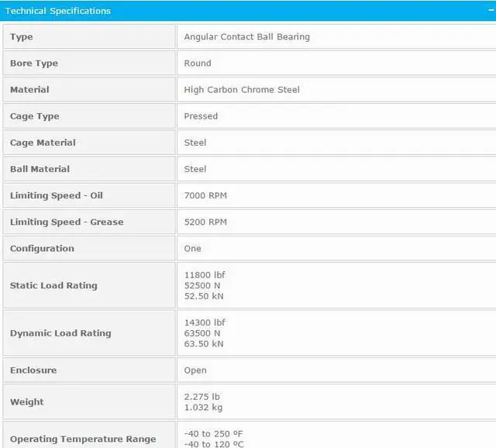This screenshot has width=496, height=448.
Task: Click the Cage Material label
Action: pyautogui.click(x=43, y=143)
